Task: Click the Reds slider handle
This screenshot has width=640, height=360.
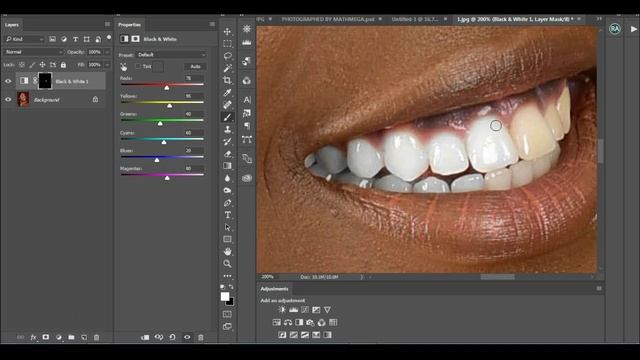Action: (167, 88)
